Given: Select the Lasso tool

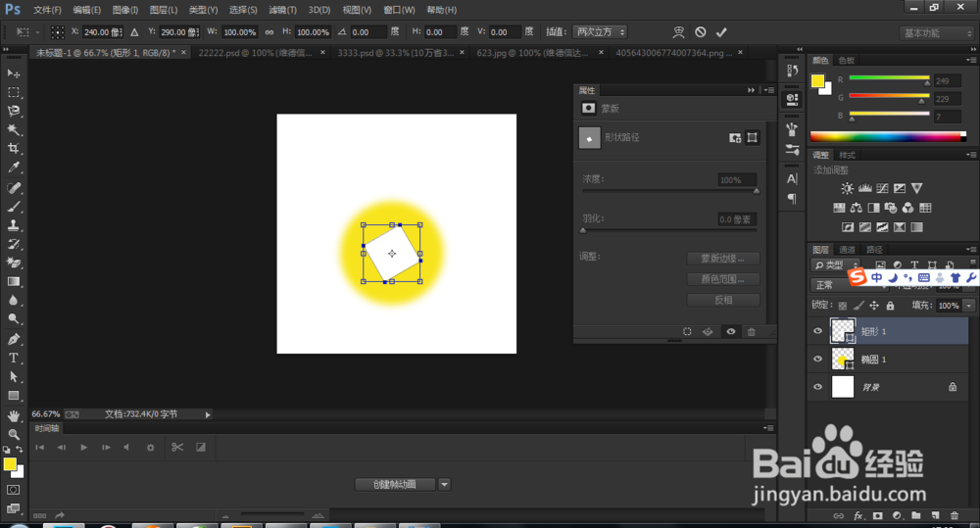Looking at the screenshot, I should tap(13, 112).
